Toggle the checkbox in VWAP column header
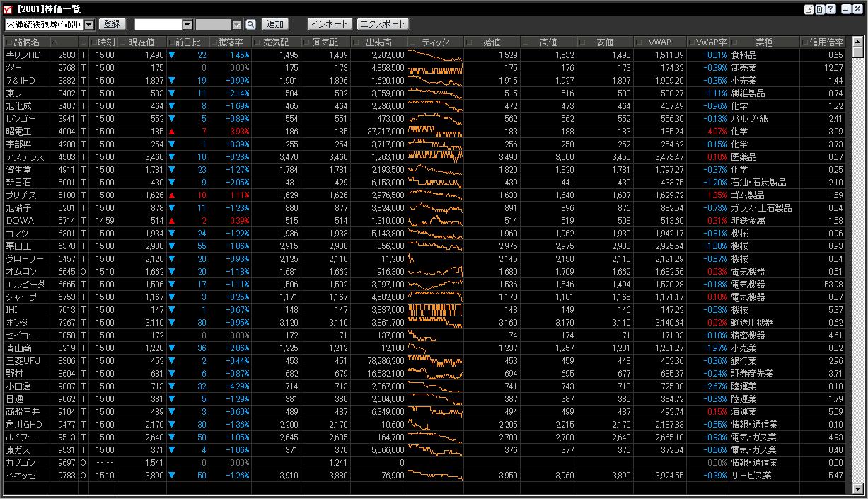Screen dimensions: 868x499 click(x=638, y=42)
